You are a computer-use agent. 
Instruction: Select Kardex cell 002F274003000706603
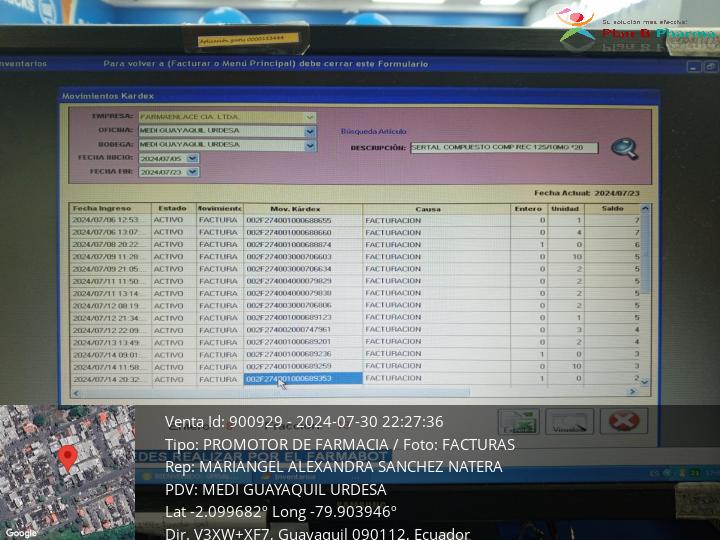click(x=303, y=257)
